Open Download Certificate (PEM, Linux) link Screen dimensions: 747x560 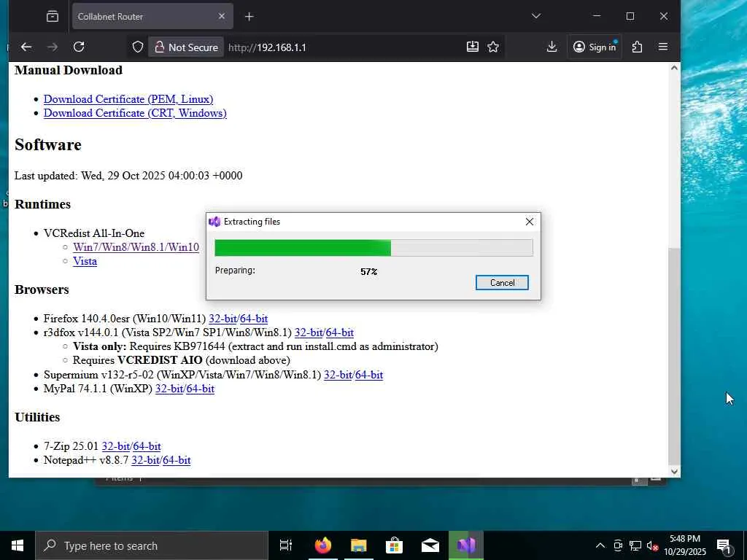tap(128, 99)
